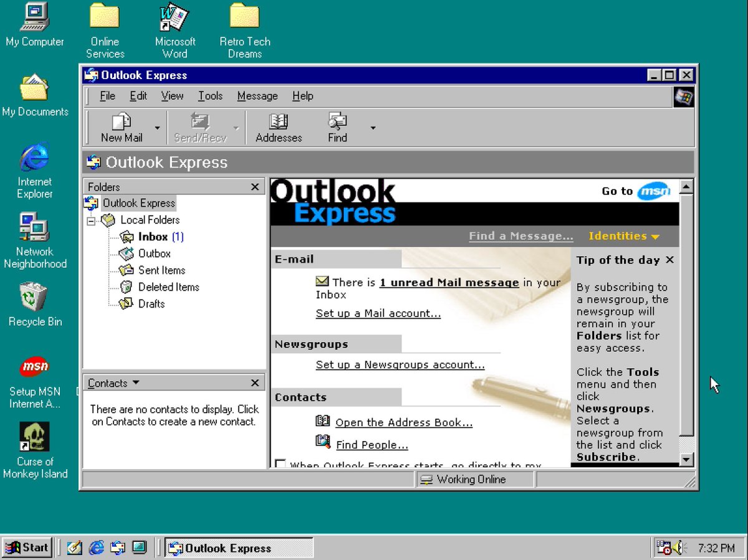Click Set up a Newsgroups account link
The height and width of the screenshot is (560, 748).
point(400,365)
